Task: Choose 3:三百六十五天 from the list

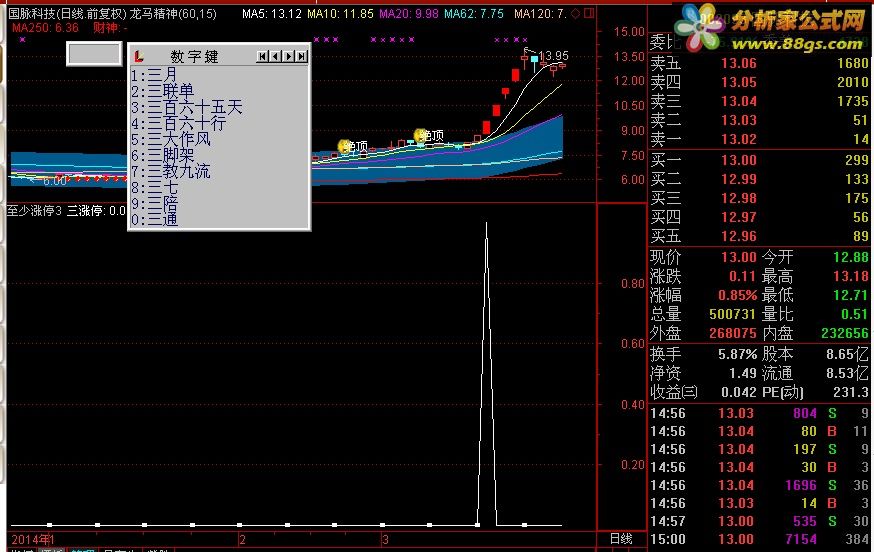Action: (x=187, y=107)
